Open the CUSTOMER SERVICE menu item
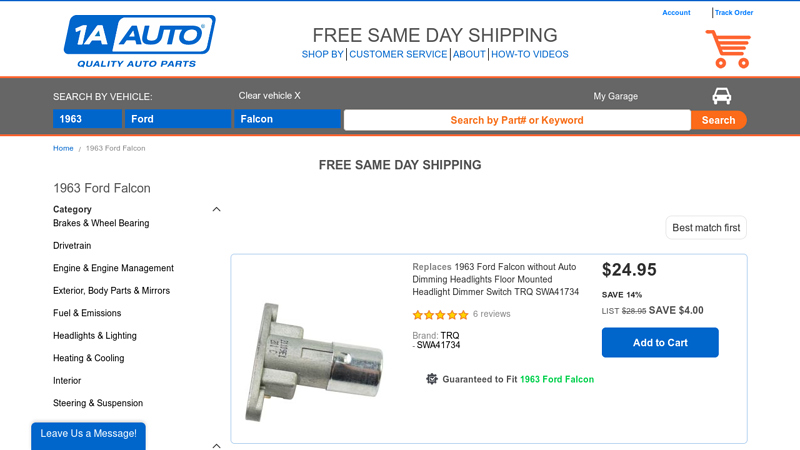This screenshot has height=450, width=800. tap(398, 55)
